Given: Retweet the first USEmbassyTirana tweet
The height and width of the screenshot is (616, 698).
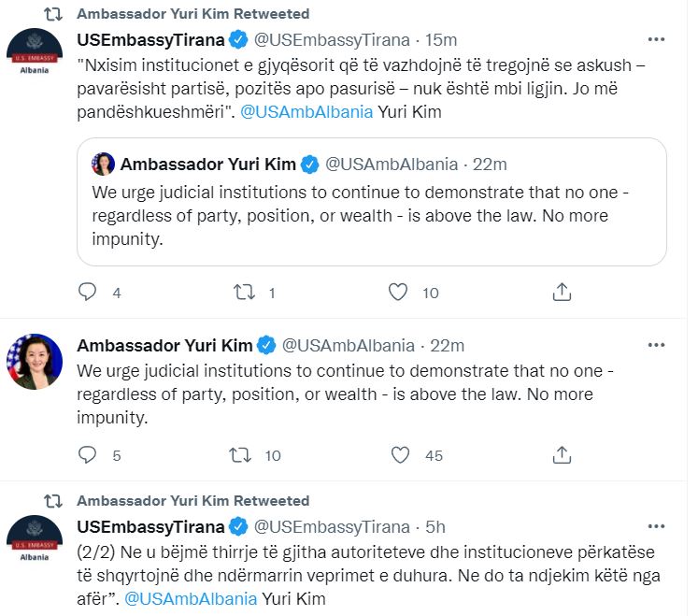Looking at the screenshot, I should coord(243,292).
